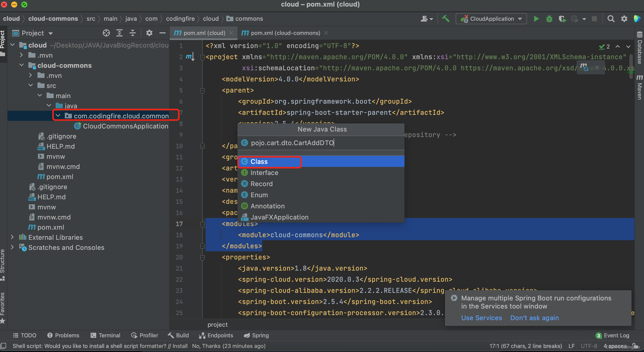Expand the top-level .mvn folder
The height and width of the screenshot is (352, 644).
22,55
